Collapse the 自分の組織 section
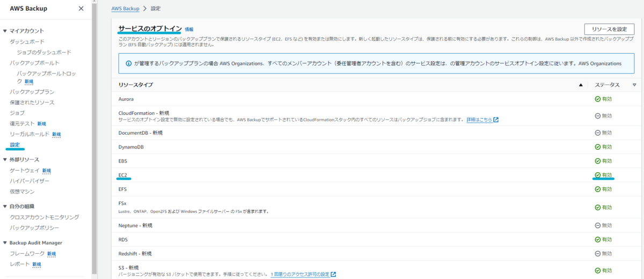Viewport: 644px width, 279px height. point(5,206)
